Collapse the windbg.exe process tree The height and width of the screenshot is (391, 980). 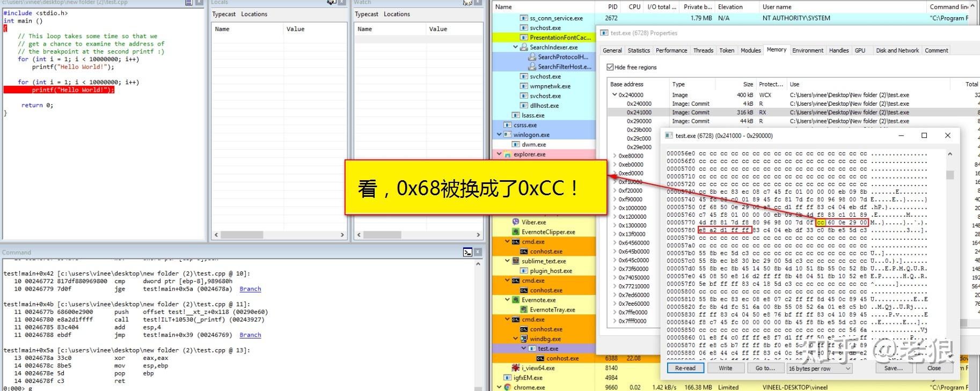(x=515, y=339)
